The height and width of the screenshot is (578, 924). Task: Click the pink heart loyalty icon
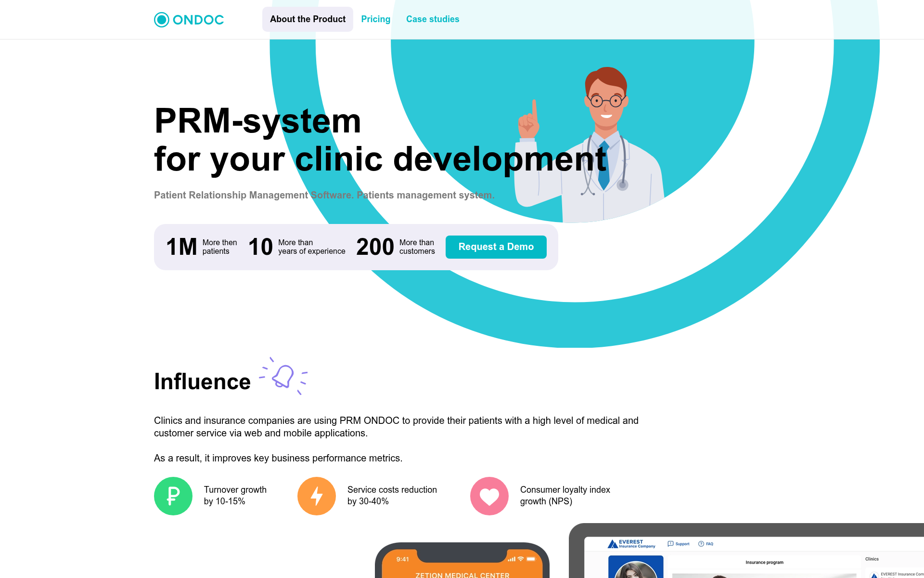[489, 496]
